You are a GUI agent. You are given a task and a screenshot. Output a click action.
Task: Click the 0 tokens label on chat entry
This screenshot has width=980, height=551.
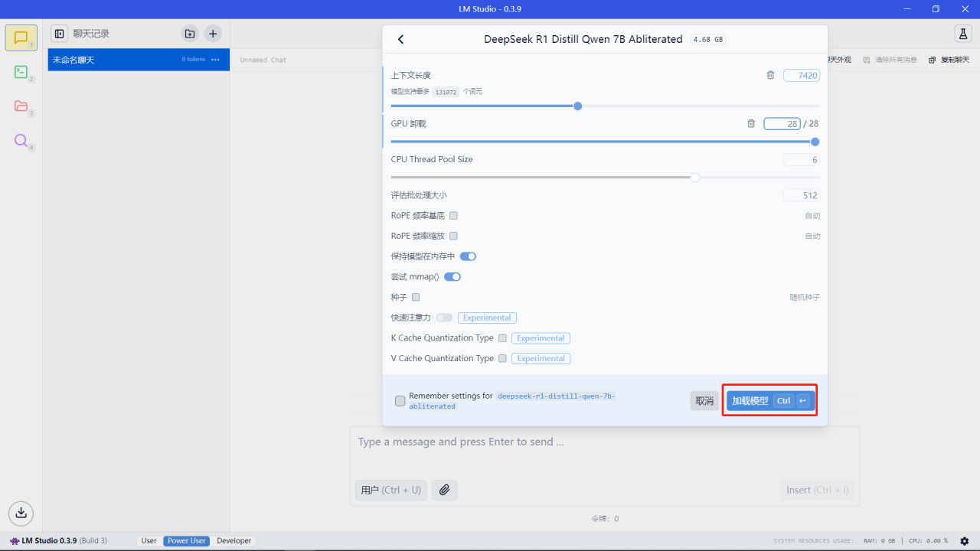pyautogui.click(x=194, y=60)
